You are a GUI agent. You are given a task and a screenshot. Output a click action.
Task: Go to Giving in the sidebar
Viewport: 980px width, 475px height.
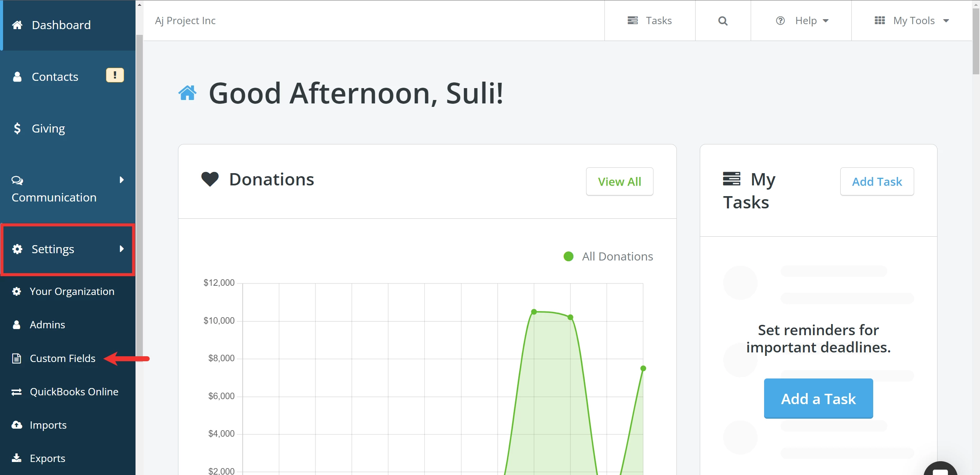48,128
